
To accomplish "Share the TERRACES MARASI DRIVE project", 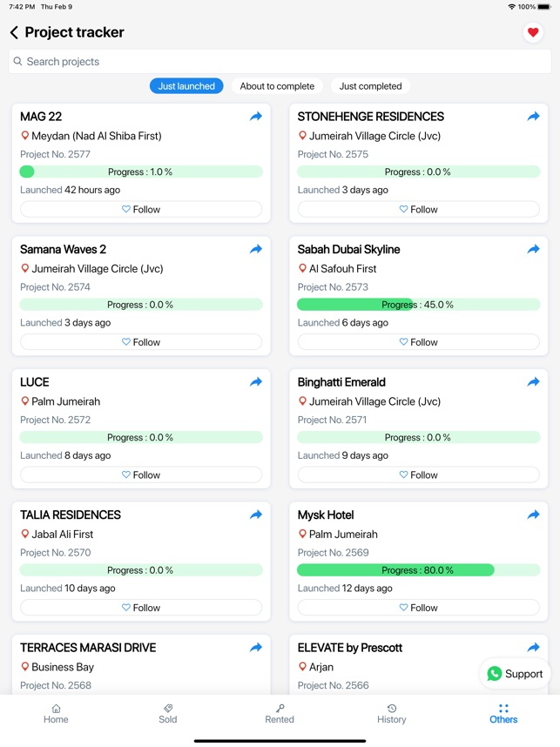I will coord(256,648).
